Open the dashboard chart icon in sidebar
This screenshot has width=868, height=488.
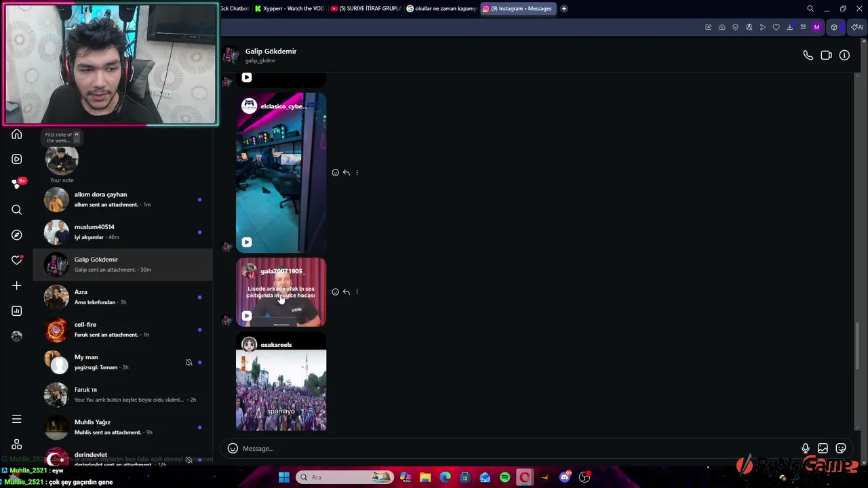[x=16, y=311]
